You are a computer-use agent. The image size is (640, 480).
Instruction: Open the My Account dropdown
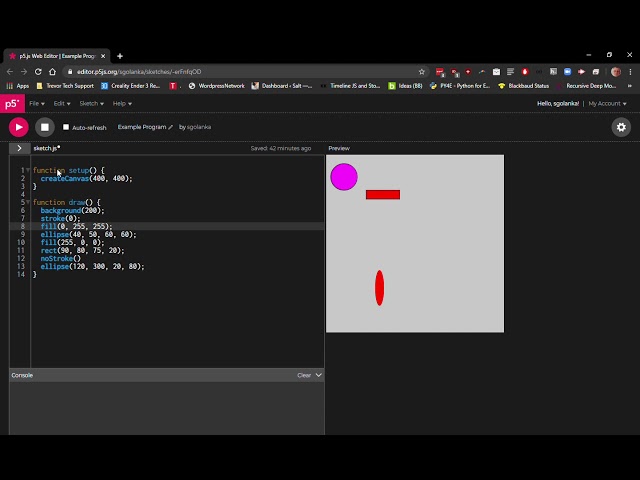pyautogui.click(x=607, y=104)
